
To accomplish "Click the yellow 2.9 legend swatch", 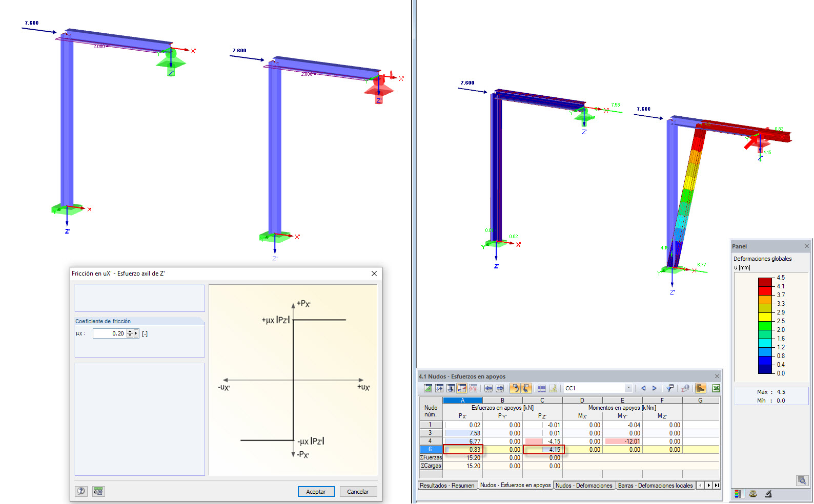I will tap(765, 317).
